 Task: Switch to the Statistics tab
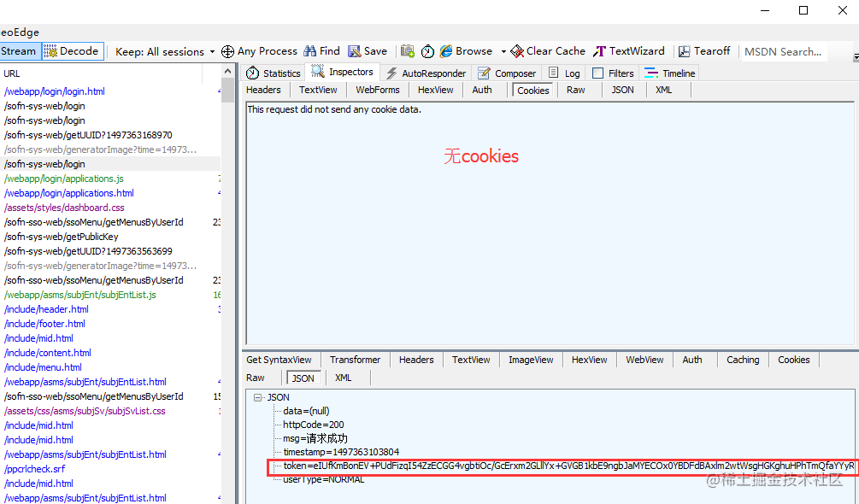tap(274, 73)
